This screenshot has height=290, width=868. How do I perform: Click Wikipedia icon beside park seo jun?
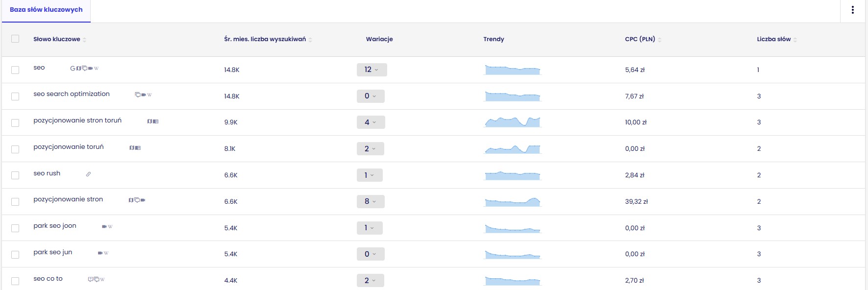pos(106,253)
